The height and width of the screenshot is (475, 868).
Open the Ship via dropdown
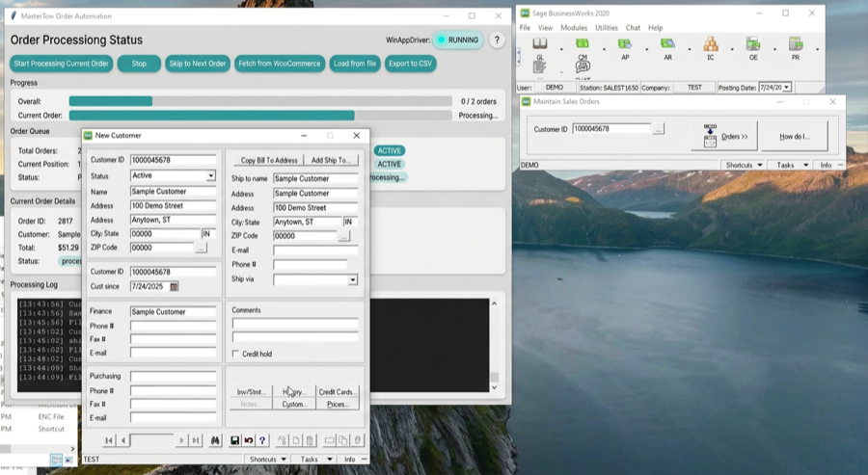pos(353,279)
